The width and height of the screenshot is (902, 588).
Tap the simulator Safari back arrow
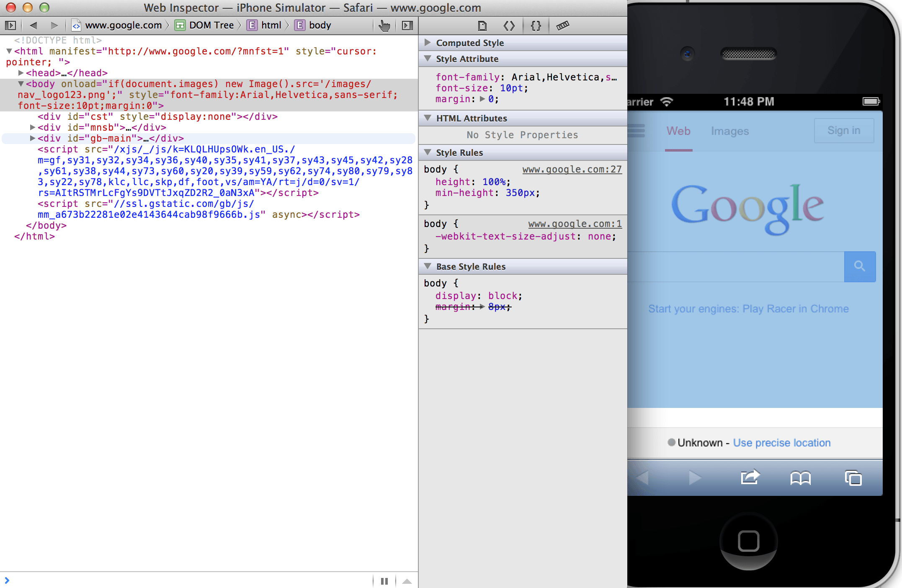642,477
